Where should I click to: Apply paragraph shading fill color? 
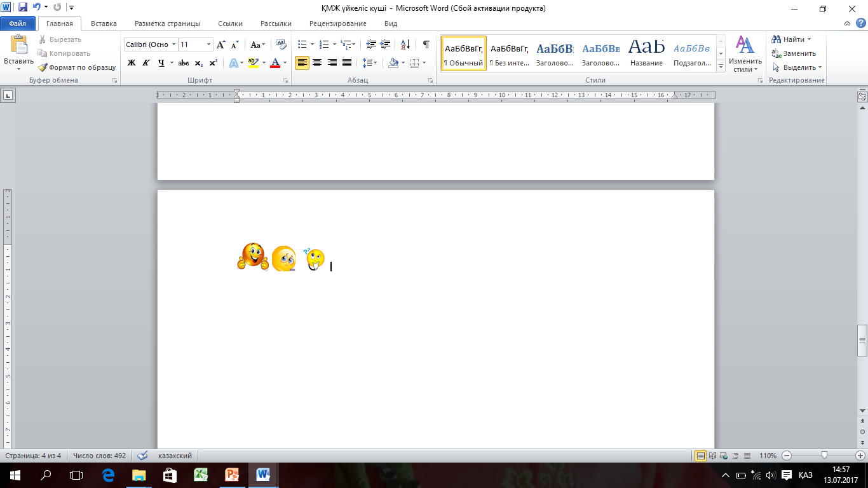pos(393,63)
